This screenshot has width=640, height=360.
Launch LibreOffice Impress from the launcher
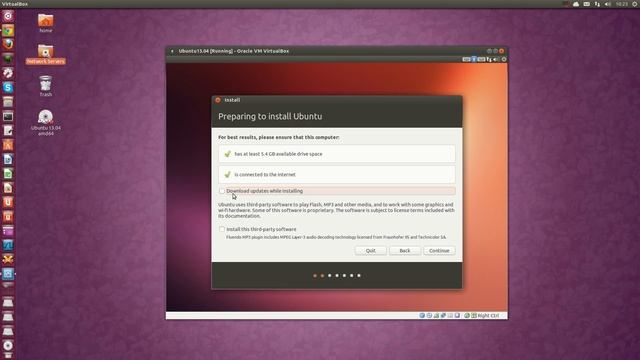(8, 188)
